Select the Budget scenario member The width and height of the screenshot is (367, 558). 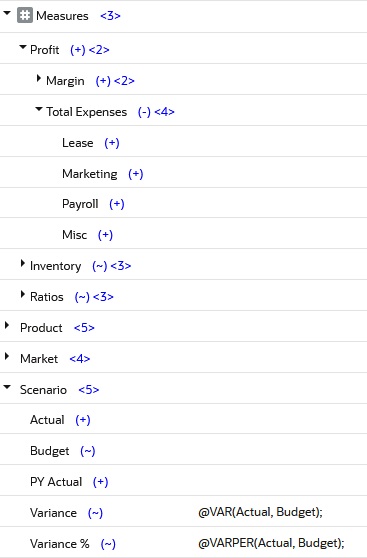point(49,451)
